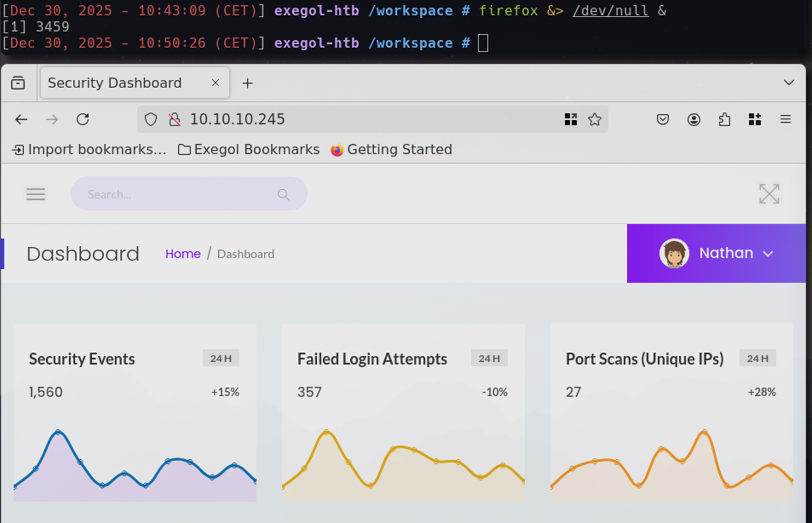Open the Exegol Bookmarks folder
The width and height of the screenshot is (812, 523).
249,149
